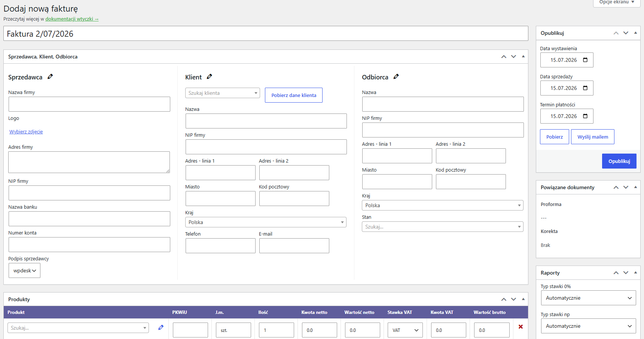The width and height of the screenshot is (644, 339).
Task: Click Pobierz dane klienta button
Action: tap(294, 95)
